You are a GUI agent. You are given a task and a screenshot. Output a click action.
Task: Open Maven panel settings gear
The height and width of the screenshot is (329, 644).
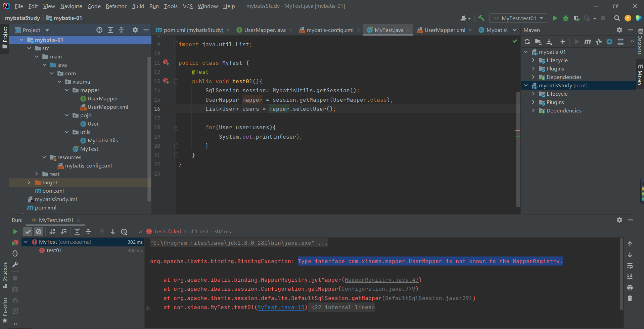(619, 30)
